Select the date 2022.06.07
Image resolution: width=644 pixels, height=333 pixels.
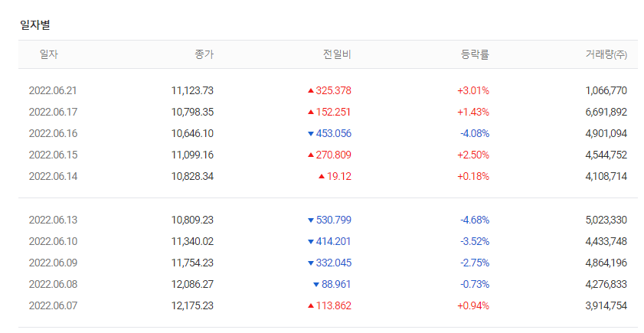tap(53, 305)
